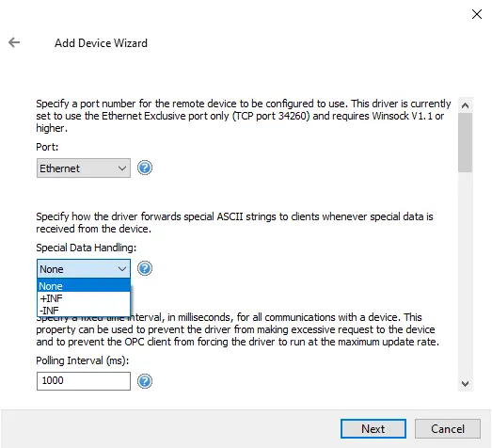This screenshot has width=492, height=448.
Task: Click the vertical scrollbar thumb
Action: pos(465,142)
